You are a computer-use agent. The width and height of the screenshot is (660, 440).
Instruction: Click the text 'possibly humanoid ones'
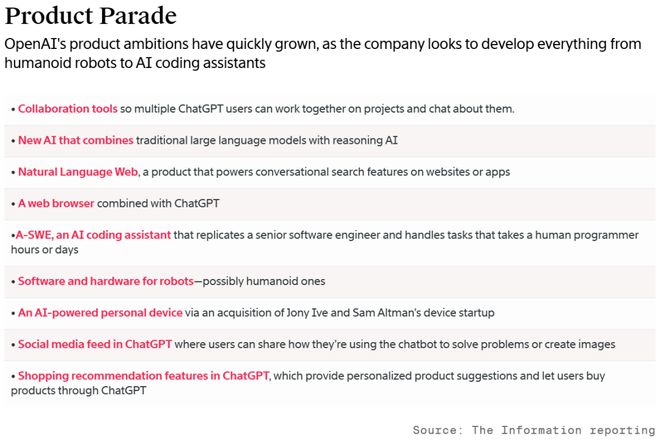tap(264, 281)
